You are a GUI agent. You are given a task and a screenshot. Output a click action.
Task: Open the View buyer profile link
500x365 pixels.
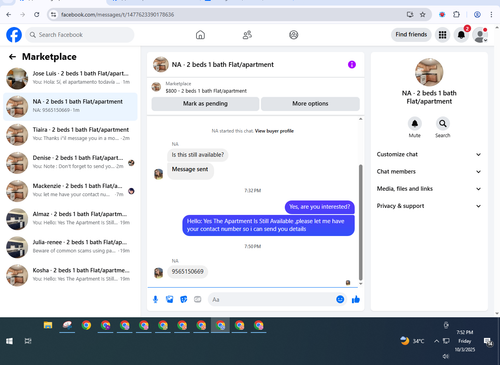click(x=274, y=131)
